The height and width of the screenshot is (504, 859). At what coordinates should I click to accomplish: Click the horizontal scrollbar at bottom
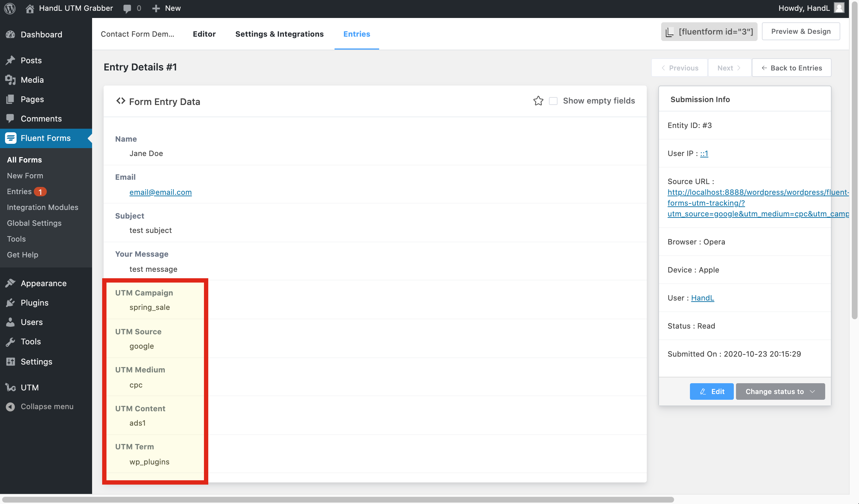point(338,500)
